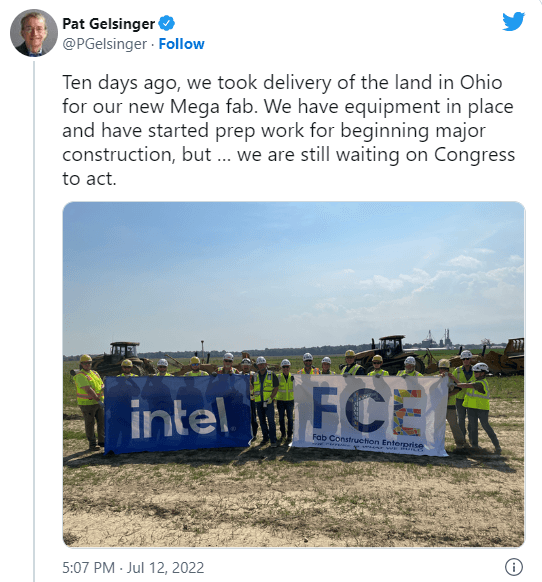Follow Pat Gelsinger via Follow link
This screenshot has width=542, height=582.
182,44
